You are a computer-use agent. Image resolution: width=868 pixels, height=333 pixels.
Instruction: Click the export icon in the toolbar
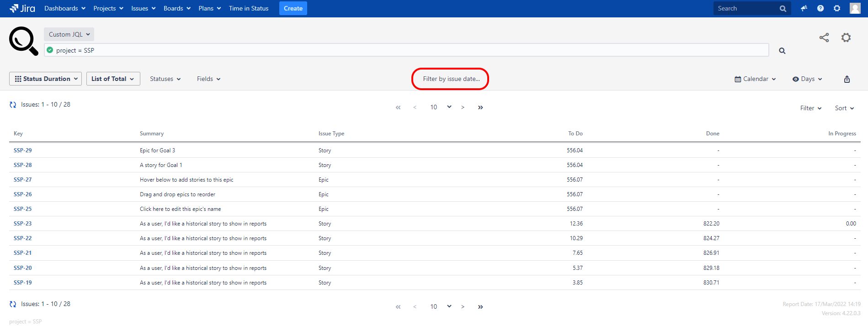click(x=847, y=79)
